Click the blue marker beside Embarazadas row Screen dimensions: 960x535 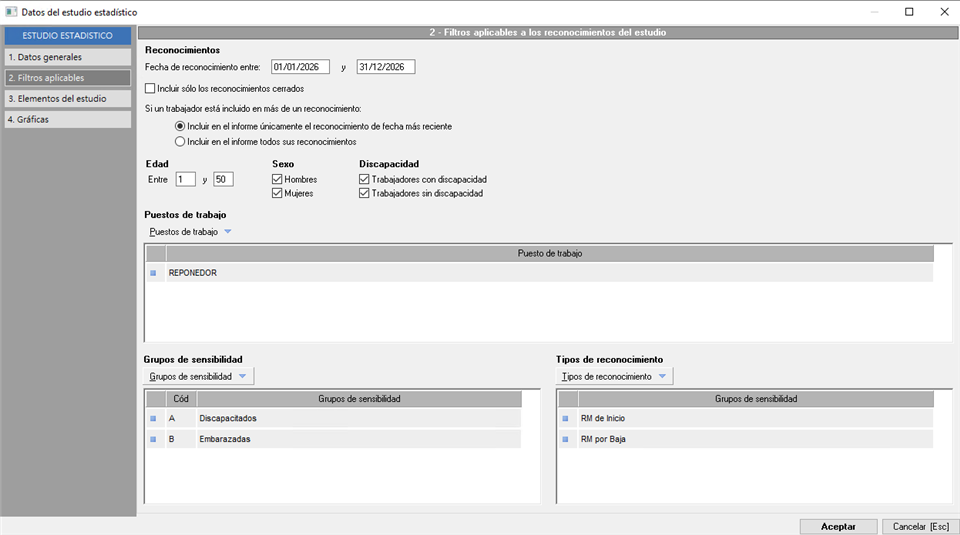point(153,440)
